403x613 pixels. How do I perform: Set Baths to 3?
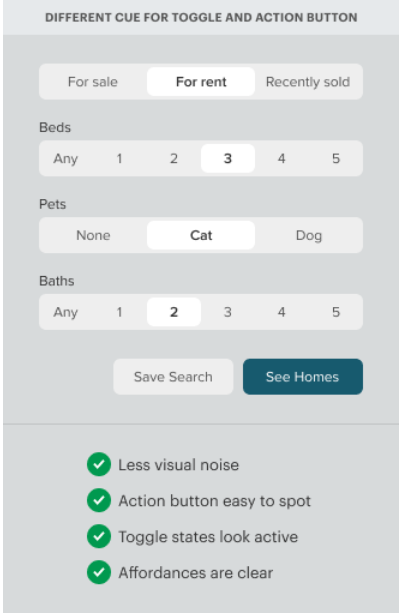(x=227, y=312)
